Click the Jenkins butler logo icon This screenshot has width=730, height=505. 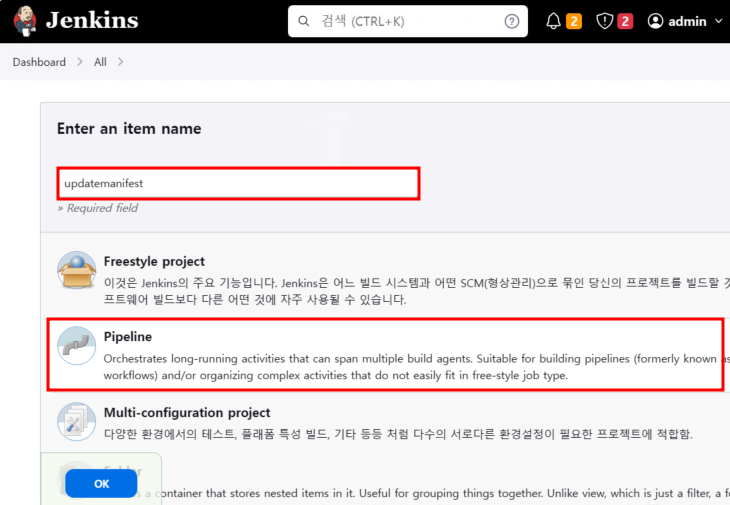(x=25, y=20)
